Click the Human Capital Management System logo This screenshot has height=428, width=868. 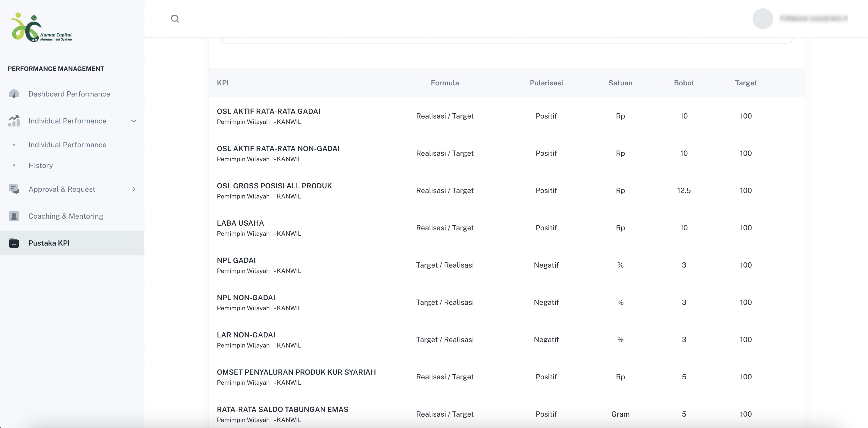[x=41, y=28]
